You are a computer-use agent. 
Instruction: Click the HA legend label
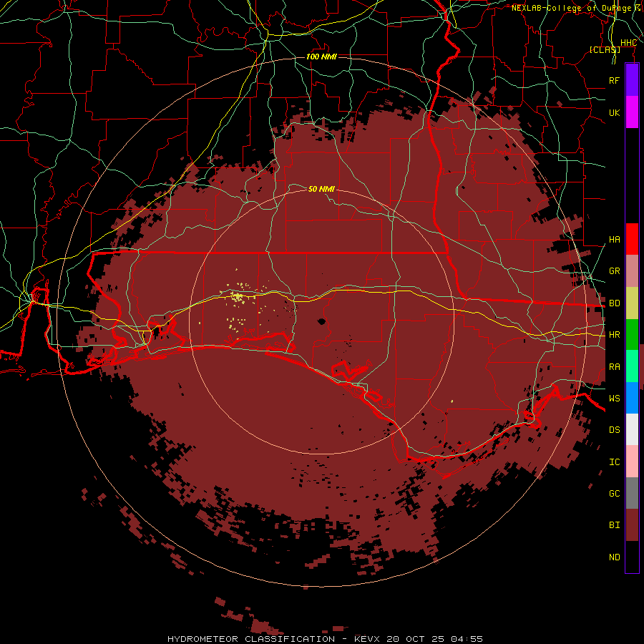tap(614, 239)
